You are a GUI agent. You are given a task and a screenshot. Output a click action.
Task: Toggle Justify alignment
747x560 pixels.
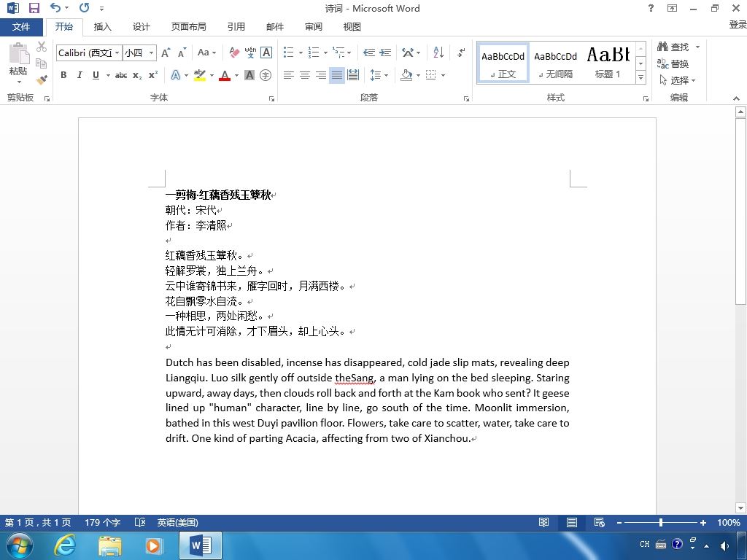tap(337, 75)
